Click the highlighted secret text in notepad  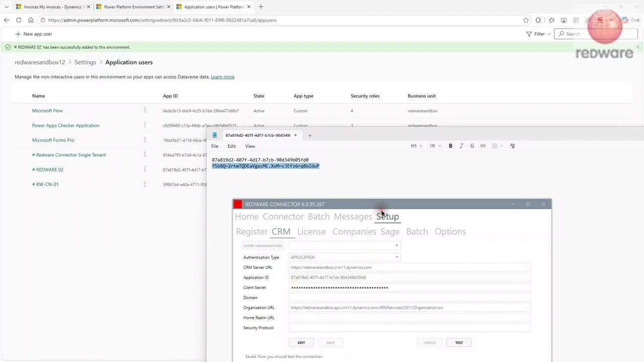(x=266, y=166)
